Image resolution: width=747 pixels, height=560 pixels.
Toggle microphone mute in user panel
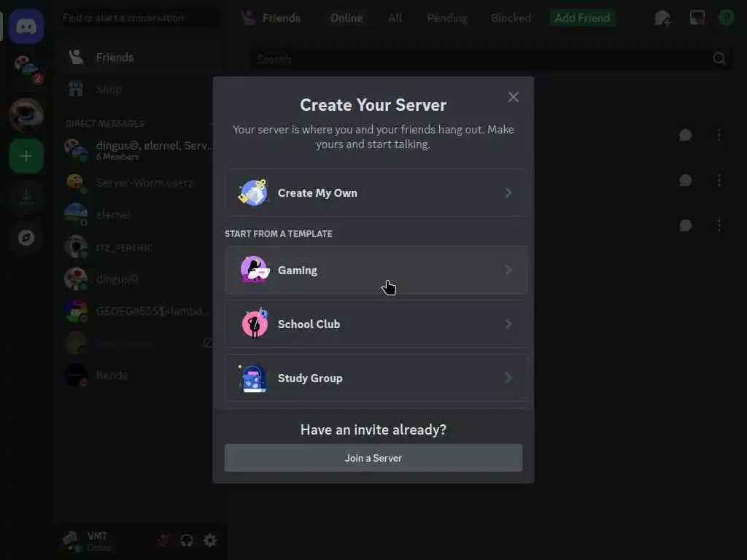coord(163,540)
